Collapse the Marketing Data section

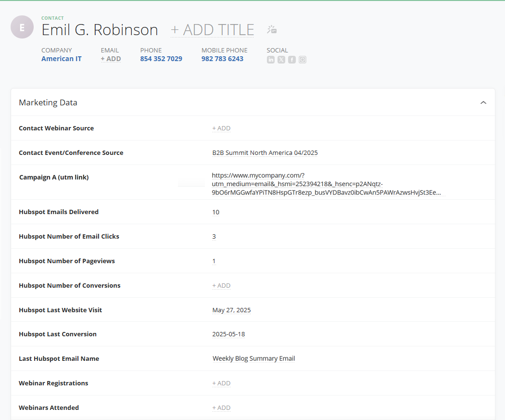pyautogui.click(x=483, y=102)
